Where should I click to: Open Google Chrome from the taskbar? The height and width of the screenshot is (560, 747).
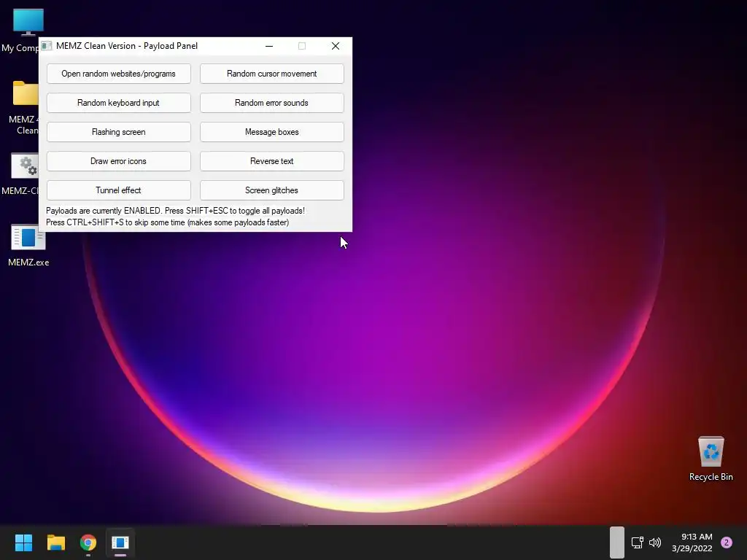88,542
